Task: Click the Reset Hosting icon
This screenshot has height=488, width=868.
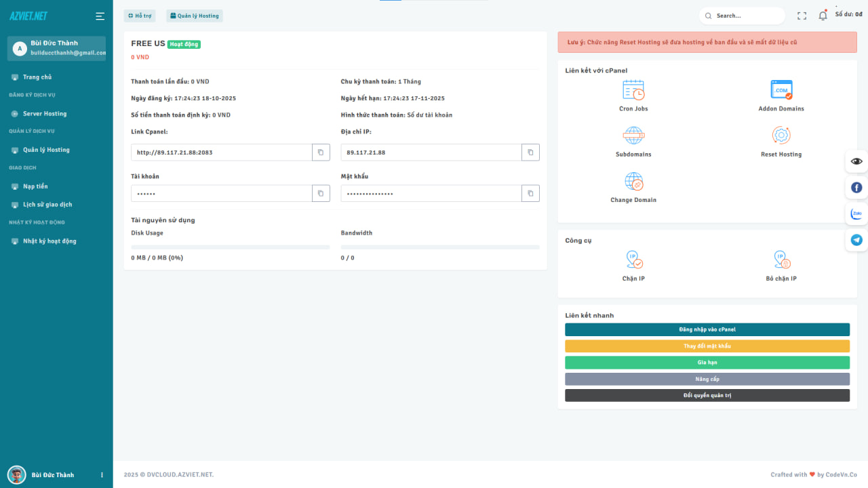Action: (x=781, y=136)
